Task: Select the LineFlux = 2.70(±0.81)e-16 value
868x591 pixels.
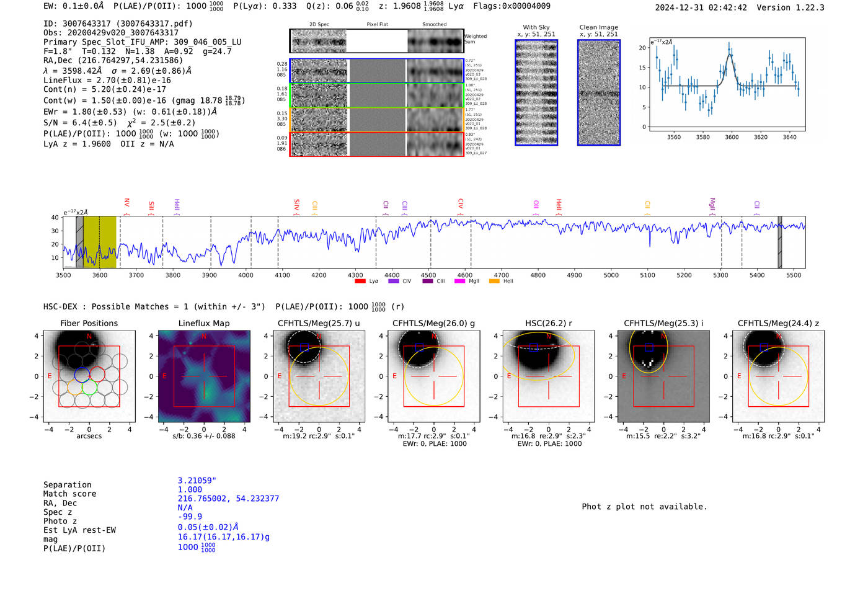Action: click(107, 80)
